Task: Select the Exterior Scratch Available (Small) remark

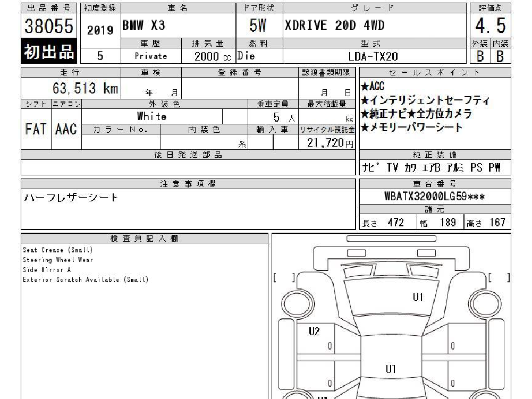Action: coord(86,280)
